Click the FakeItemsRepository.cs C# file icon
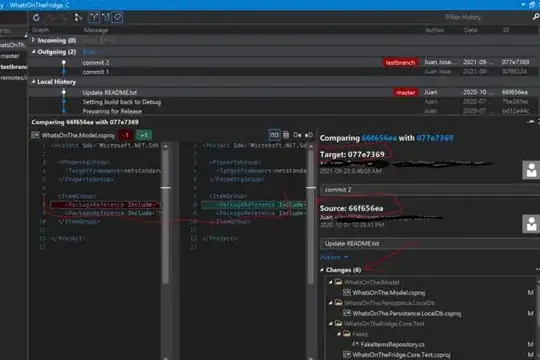540x360 pixels. coord(356,344)
